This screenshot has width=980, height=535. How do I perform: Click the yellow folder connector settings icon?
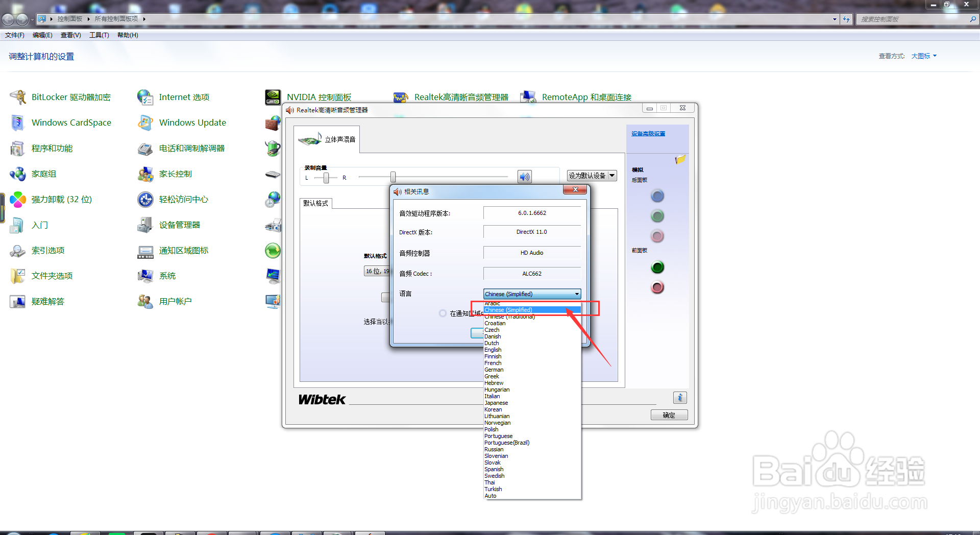coord(680,160)
